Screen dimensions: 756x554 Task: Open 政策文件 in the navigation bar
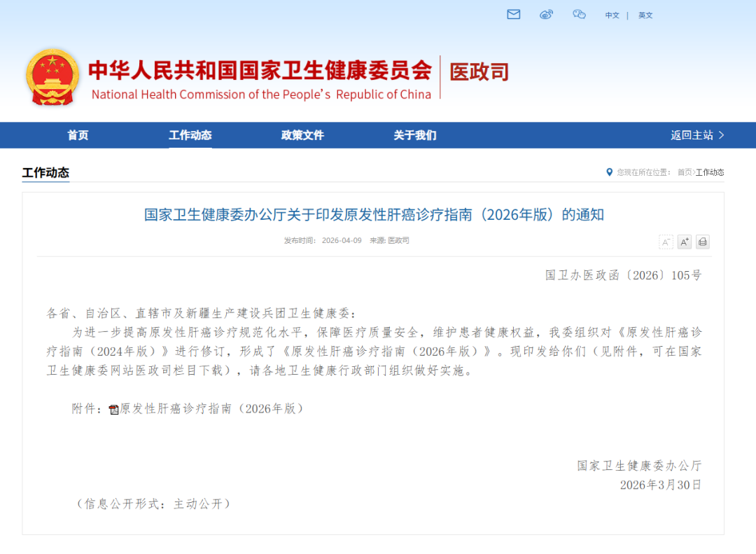point(303,135)
